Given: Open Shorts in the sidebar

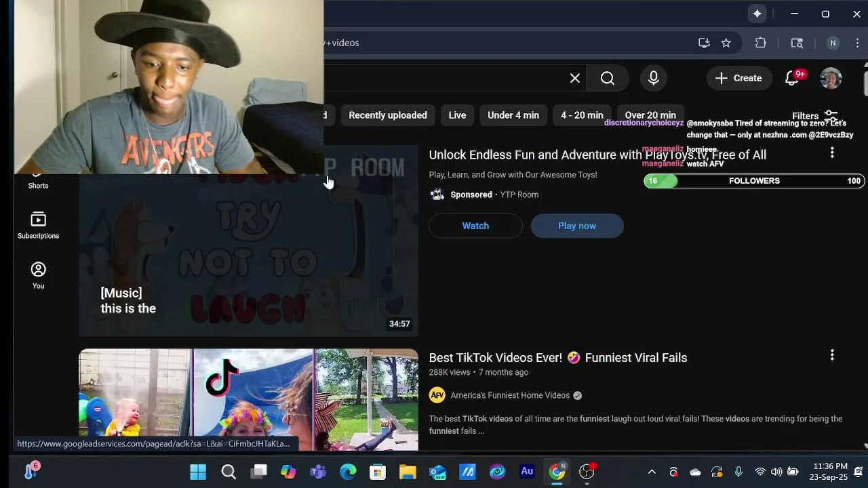Looking at the screenshot, I should tap(38, 180).
